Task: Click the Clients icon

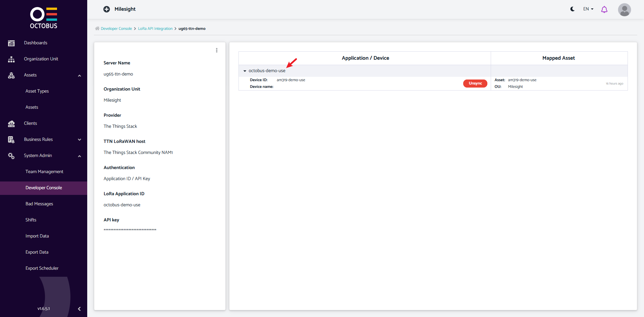Action: [x=11, y=123]
